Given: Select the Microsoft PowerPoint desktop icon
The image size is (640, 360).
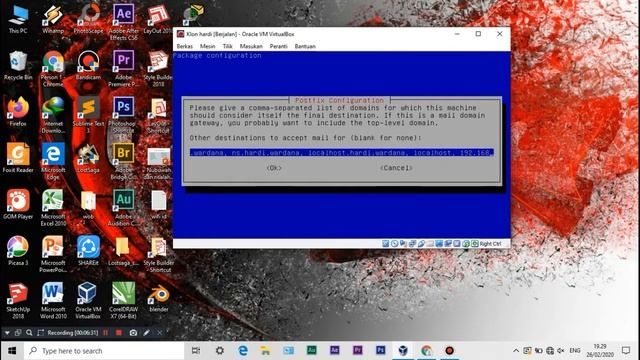Looking at the screenshot, I should click(x=53, y=254).
